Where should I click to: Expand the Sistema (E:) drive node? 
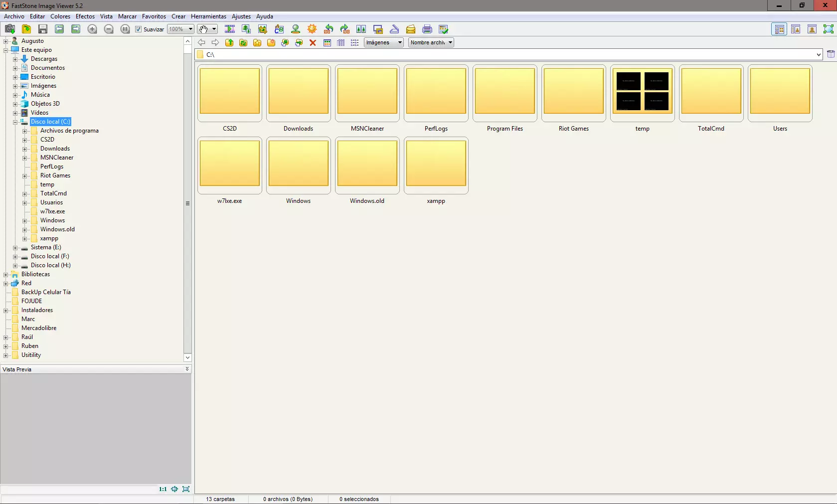point(15,248)
